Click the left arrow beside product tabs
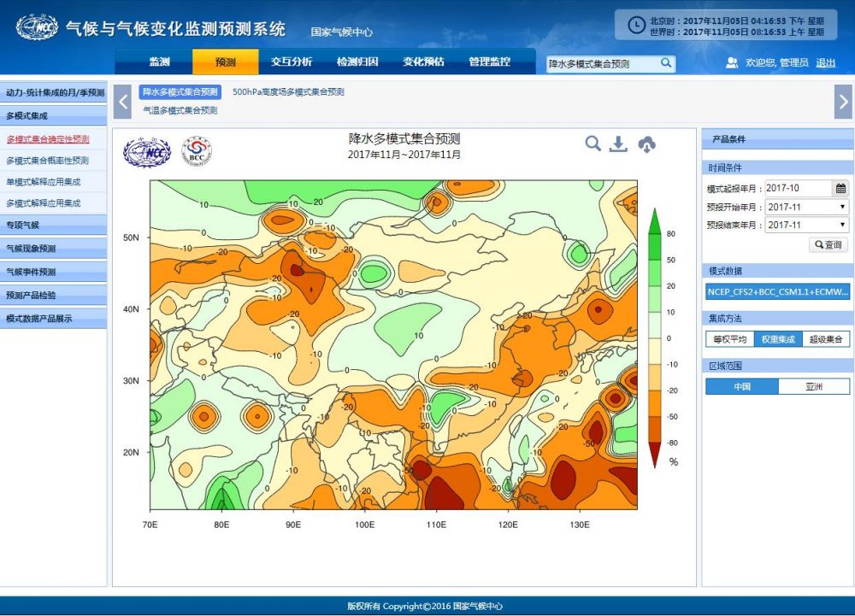 [123, 102]
